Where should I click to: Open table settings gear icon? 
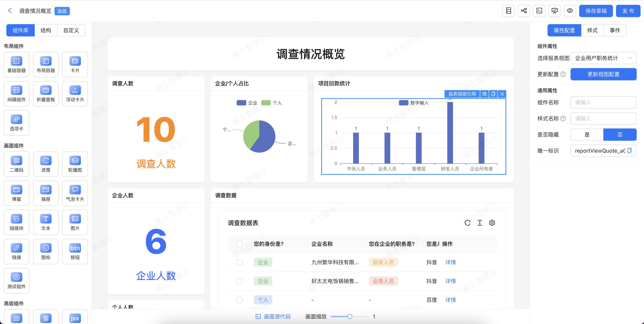[492, 223]
